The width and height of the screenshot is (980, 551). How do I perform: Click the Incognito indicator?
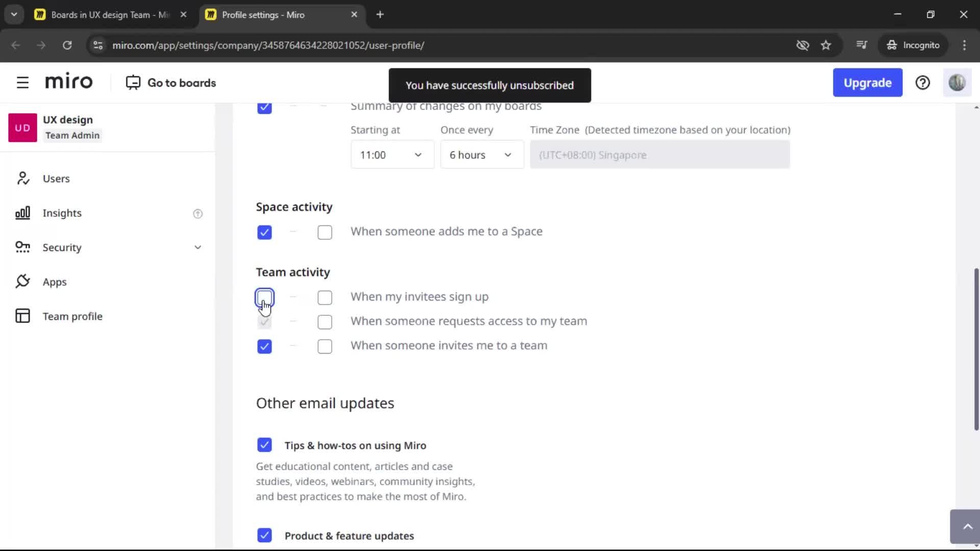[913, 45]
